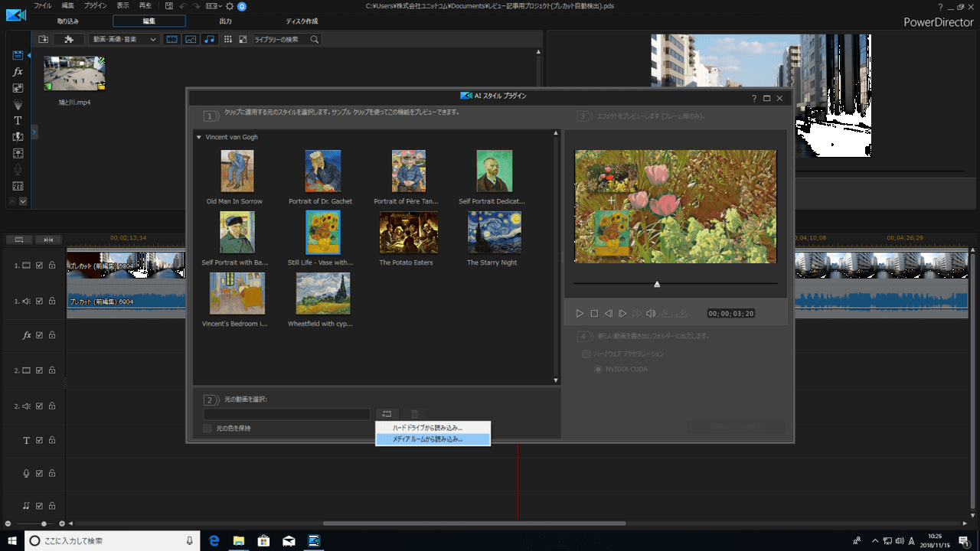Open the preferences gear icon in top toolbar
Viewport: 980px width, 551px height.
(x=229, y=6)
